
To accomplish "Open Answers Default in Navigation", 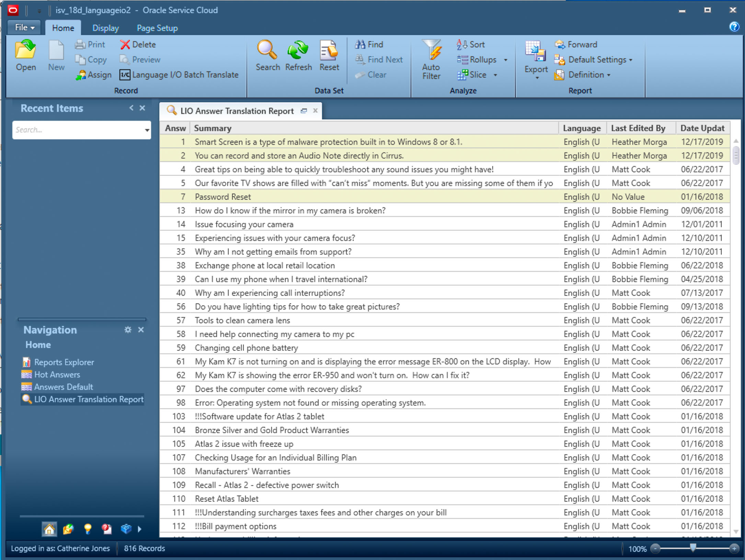I will [x=57, y=387].
